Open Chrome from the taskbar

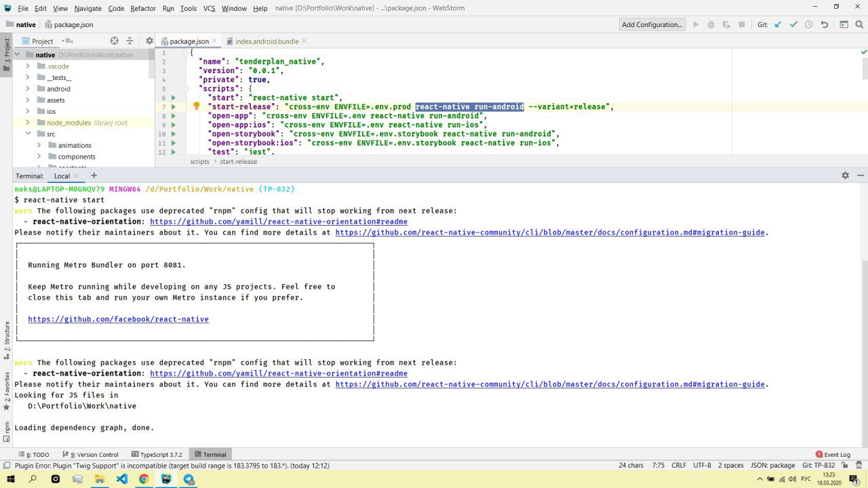(x=144, y=479)
